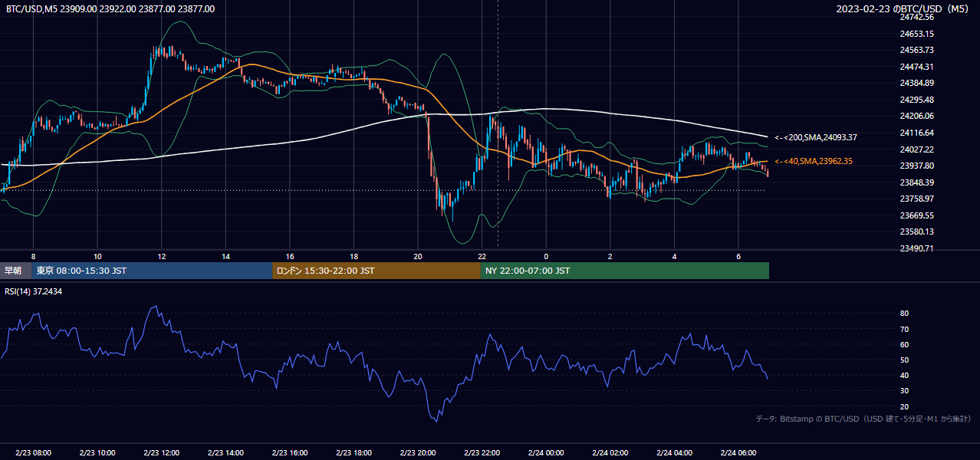Click price axis label 24742.56
980x460 pixels.
click(917, 17)
